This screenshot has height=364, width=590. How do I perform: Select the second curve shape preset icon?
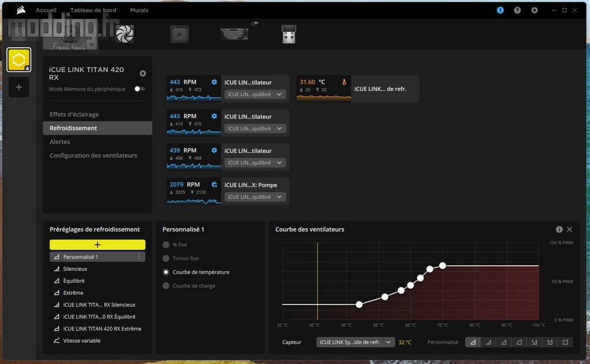pos(489,342)
